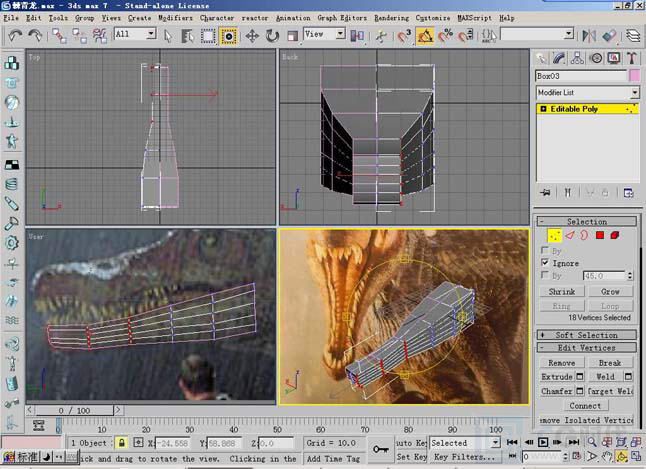Open the Graph Editors menu
The width and height of the screenshot is (646, 469).
click(342, 18)
